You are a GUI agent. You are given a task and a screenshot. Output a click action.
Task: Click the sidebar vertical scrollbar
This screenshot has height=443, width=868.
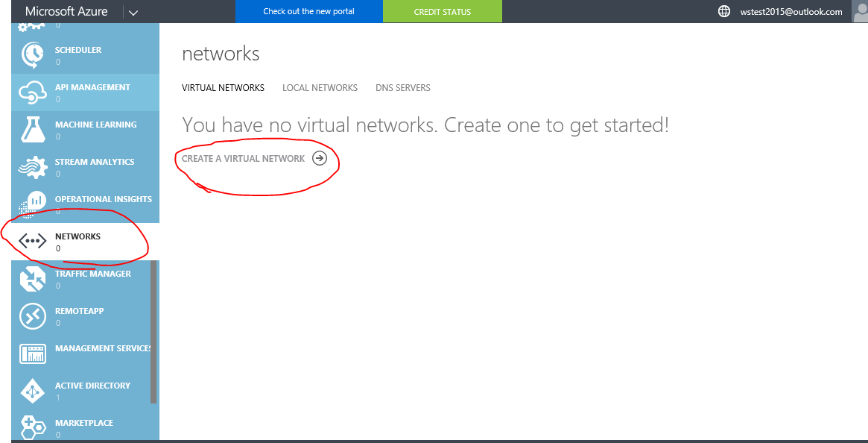click(153, 332)
